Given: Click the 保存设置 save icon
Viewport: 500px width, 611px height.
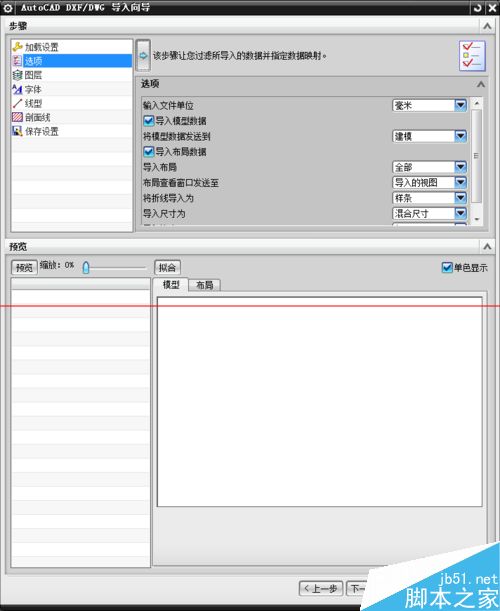Looking at the screenshot, I should pos(18,131).
